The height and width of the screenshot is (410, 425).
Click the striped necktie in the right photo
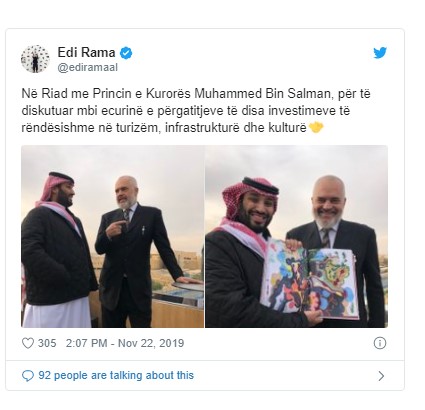[x=326, y=237]
